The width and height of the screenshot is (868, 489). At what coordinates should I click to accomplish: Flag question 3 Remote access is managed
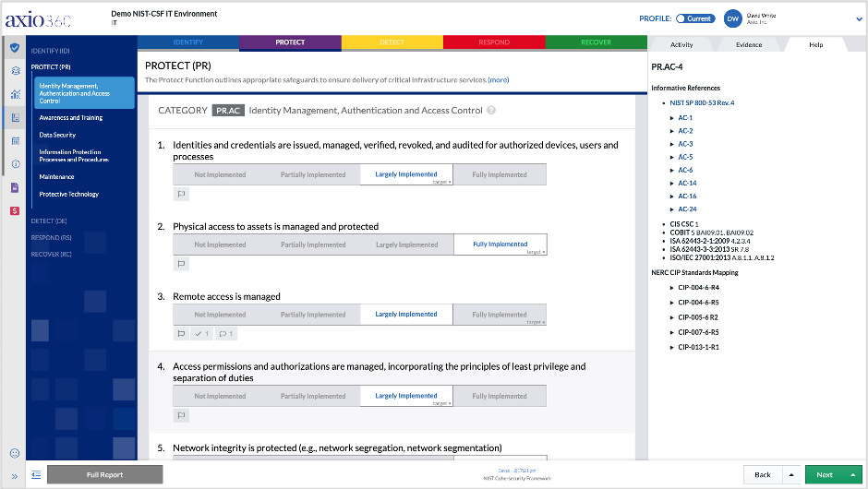pos(181,334)
